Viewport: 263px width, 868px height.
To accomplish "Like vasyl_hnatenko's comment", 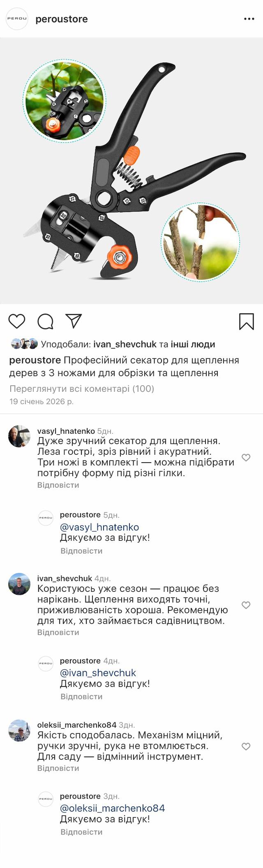I will [x=246, y=458].
